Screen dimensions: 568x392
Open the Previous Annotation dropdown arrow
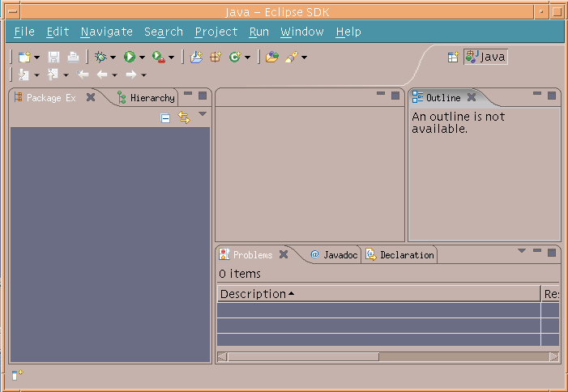point(66,75)
